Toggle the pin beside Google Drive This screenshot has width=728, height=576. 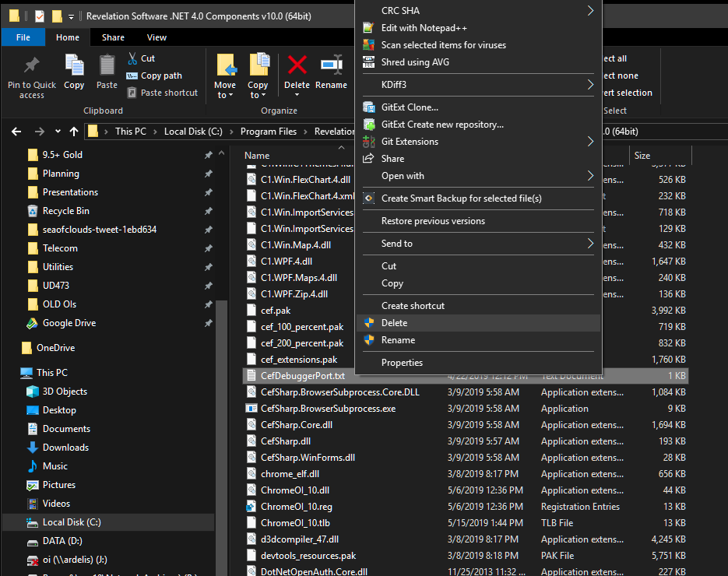(209, 323)
